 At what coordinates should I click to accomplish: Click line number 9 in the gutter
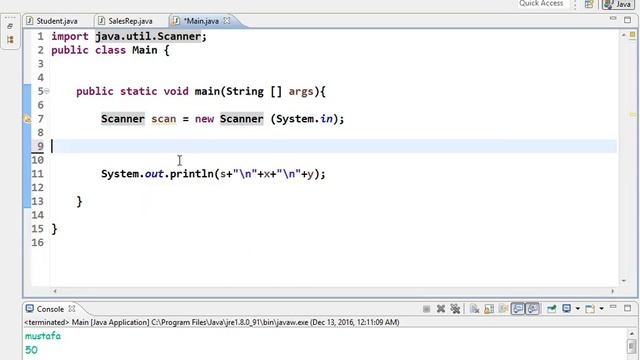(40, 146)
